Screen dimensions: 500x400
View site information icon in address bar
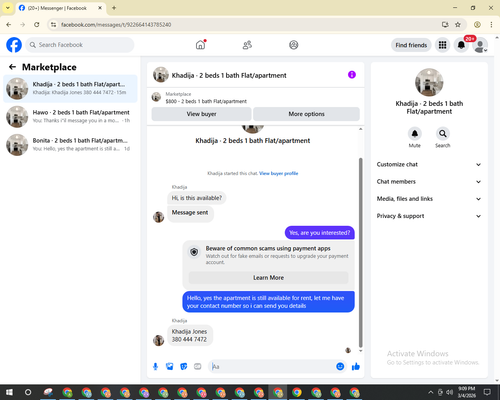54,25
